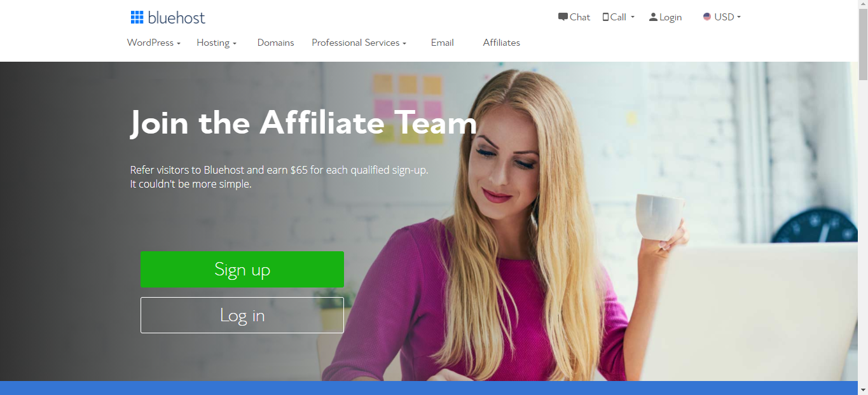Click the US flag currency icon
868x395 pixels.
click(707, 17)
